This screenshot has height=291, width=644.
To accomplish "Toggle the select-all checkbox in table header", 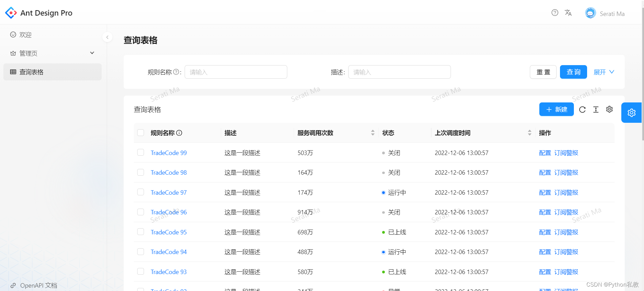I will (x=141, y=133).
